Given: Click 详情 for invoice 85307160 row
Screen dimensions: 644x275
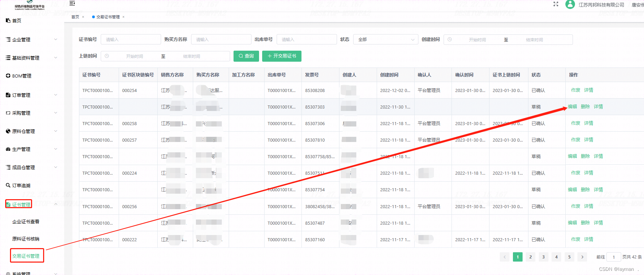Looking at the screenshot, I should pyautogui.click(x=589, y=240).
